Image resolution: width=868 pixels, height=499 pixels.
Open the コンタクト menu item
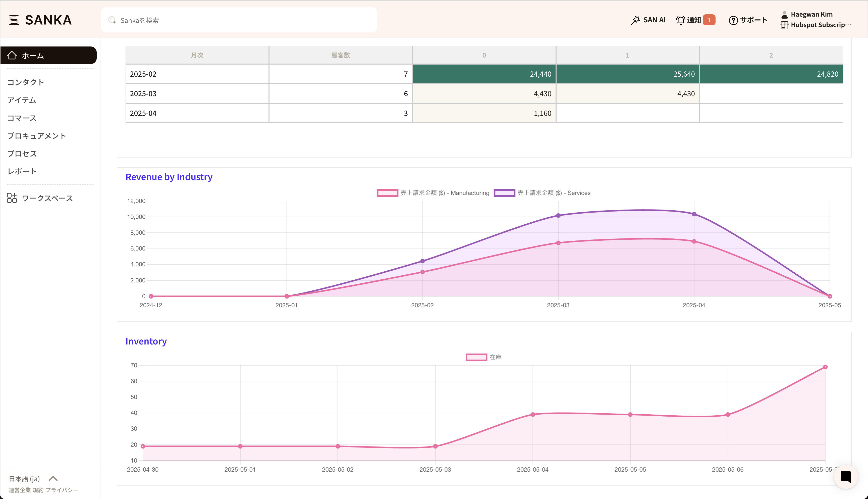(x=26, y=82)
